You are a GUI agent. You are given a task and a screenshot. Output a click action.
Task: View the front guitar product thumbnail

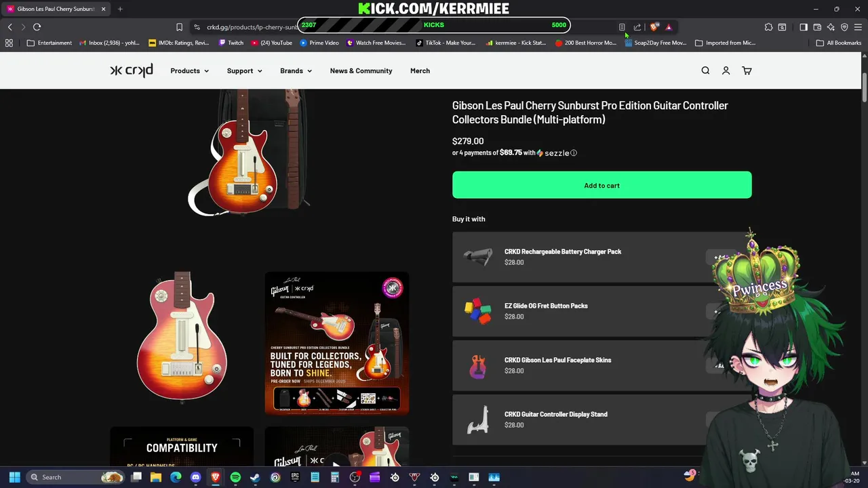(x=182, y=342)
